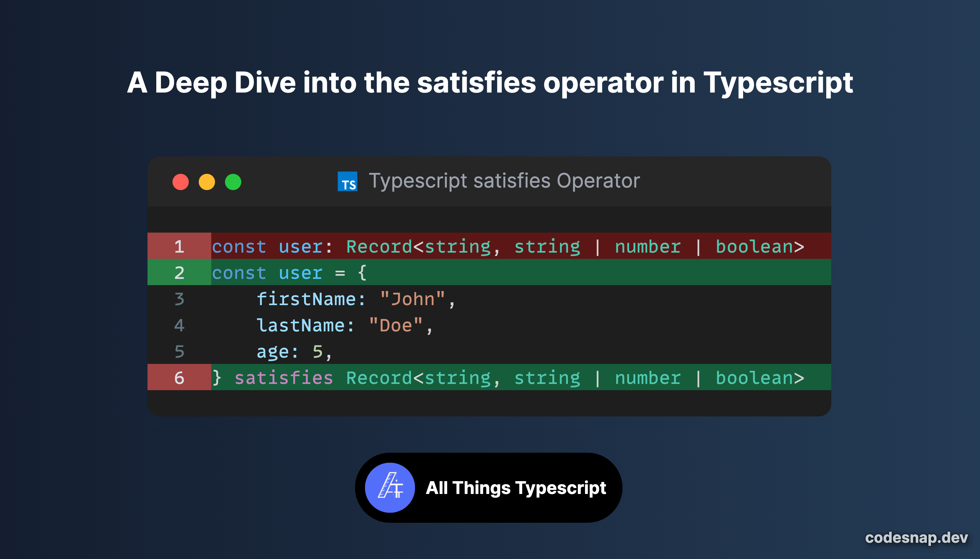Select the All Things Typescript ruler logo
The width and height of the screenshot is (980, 559).
click(x=390, y=488)
